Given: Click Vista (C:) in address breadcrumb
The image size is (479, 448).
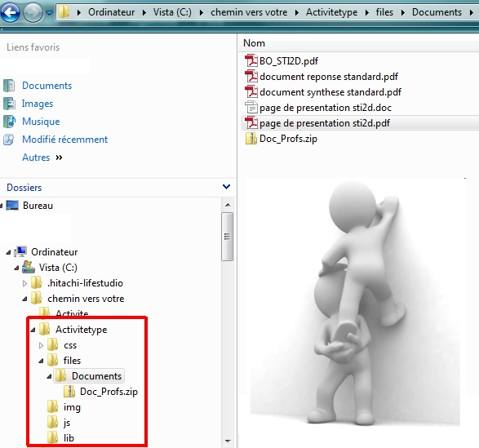Looking at the screenshot, I should click(x=172, y=12).
